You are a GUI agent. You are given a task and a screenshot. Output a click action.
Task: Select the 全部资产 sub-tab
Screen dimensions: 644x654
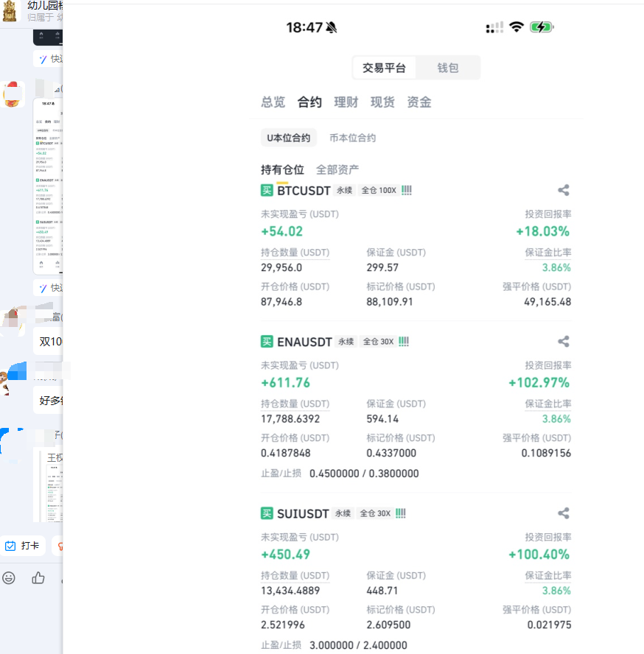pyautogui.click(x=337, y=169)
